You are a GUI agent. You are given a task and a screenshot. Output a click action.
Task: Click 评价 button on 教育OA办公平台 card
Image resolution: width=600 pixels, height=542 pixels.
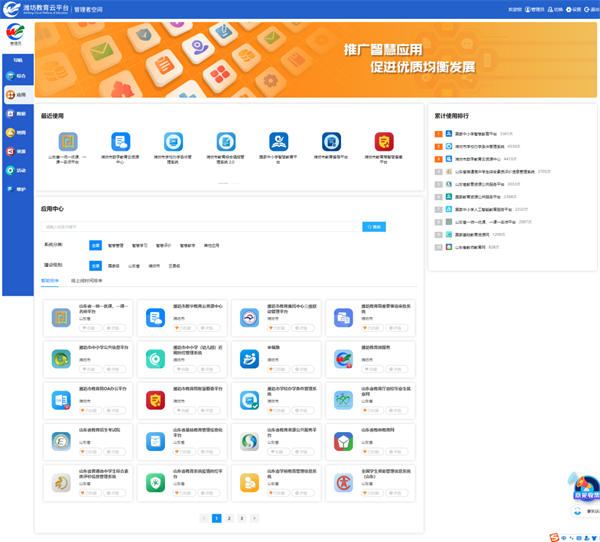pyautogui.click(x=114, y=411)
